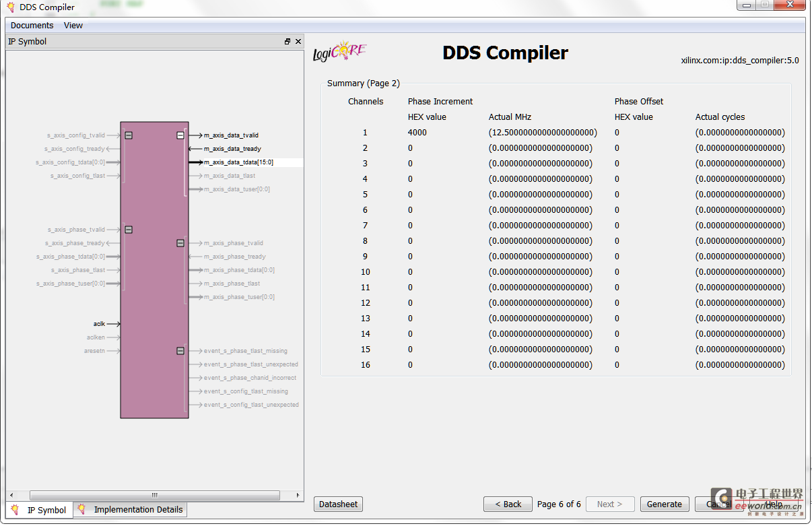Click the (12.5000000000000000000) Actual MHz value
This screenshot has height=526, width=812.
[543, 133]
